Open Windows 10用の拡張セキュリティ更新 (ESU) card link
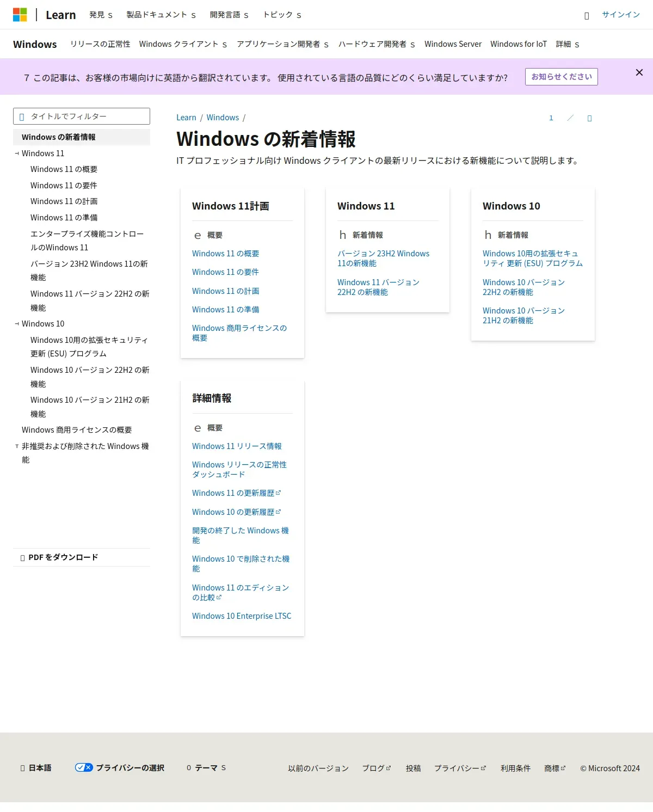 pyautogui.click(x=532, y=259)
